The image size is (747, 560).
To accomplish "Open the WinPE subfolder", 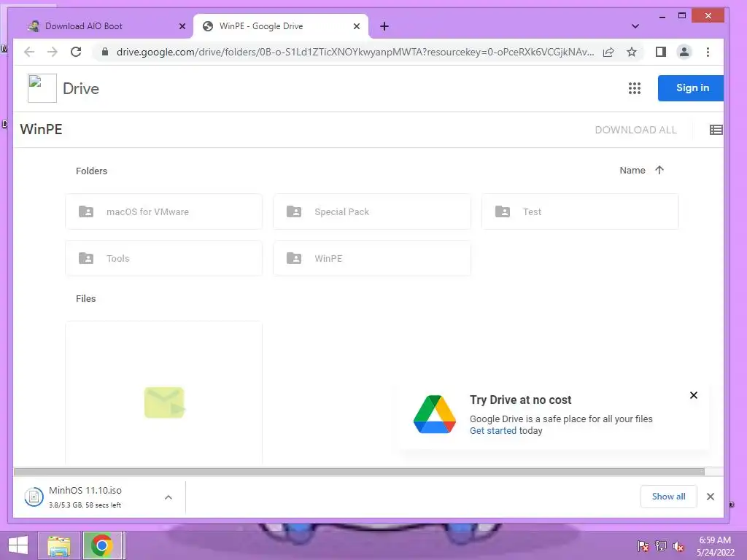I will [372, 258].
